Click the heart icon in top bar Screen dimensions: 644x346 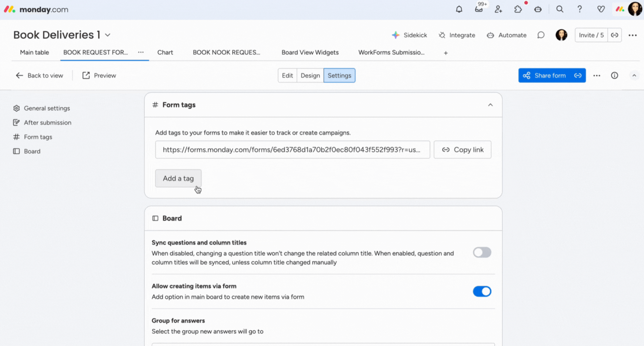click(601, 9)
